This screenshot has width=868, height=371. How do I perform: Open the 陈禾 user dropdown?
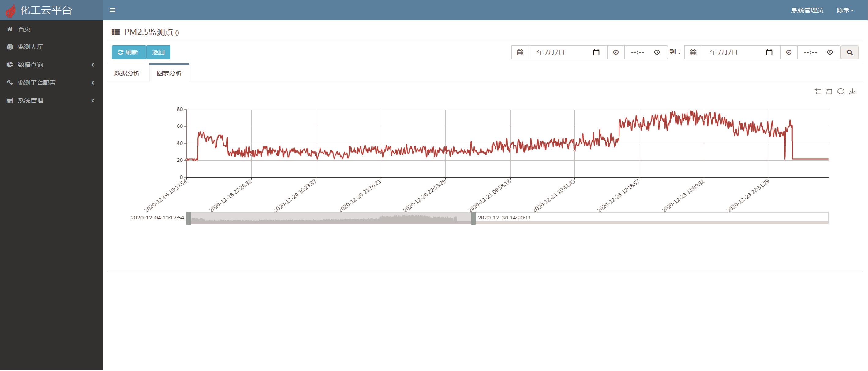[x=845, y=10]
